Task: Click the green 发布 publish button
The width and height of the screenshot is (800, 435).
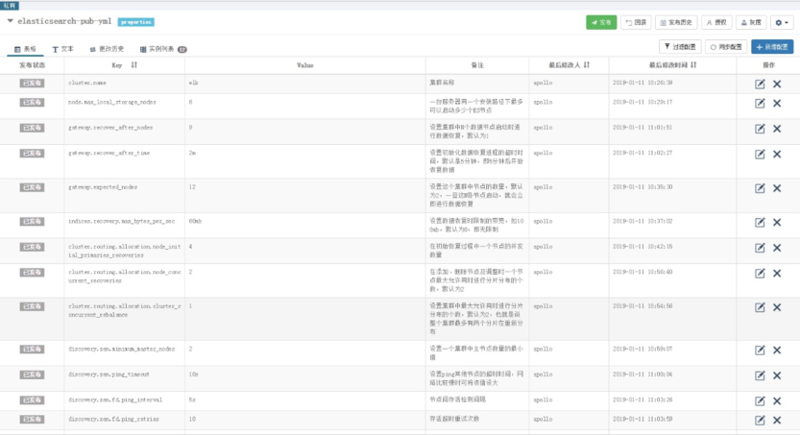Action: pos(601,22)
